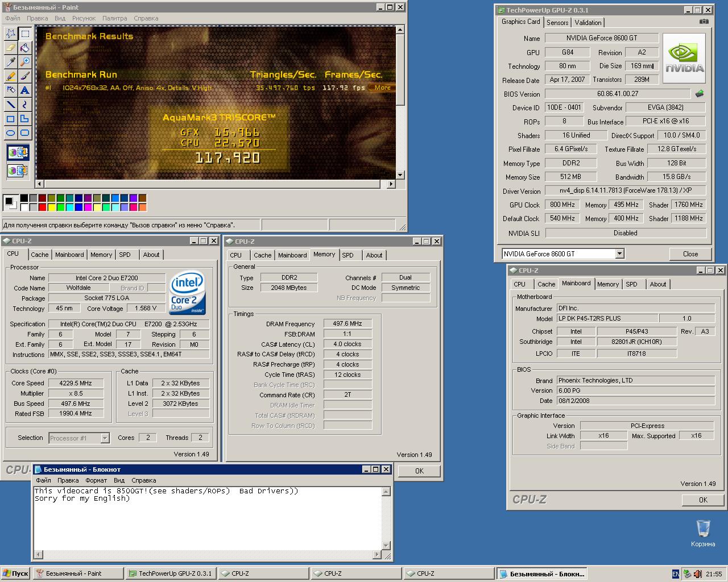
Task: Open the Recycle Bin (Корзина) desktop icon
Action: click(703, 533)
